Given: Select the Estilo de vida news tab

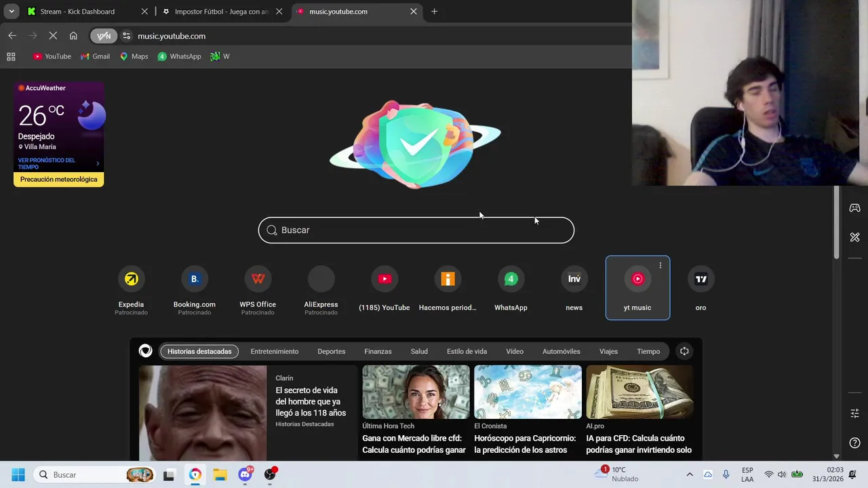Looking at the screenshot, I should pos(467,351).
